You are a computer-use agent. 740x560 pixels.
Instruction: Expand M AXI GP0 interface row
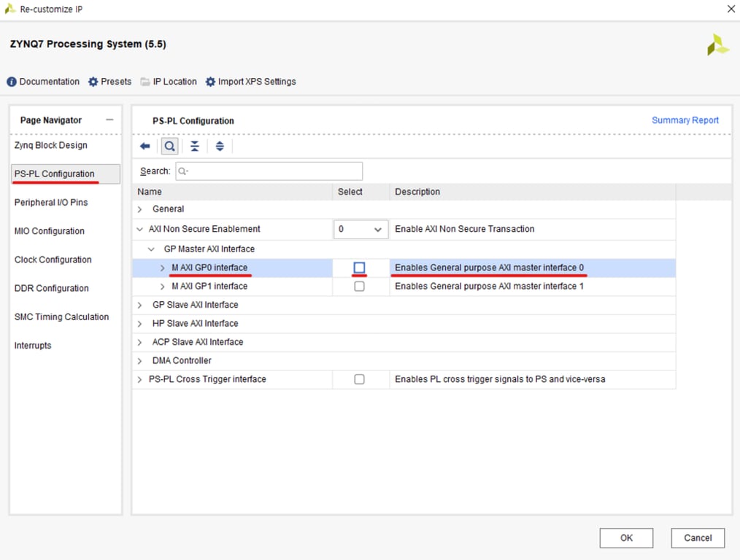[162, 268]
